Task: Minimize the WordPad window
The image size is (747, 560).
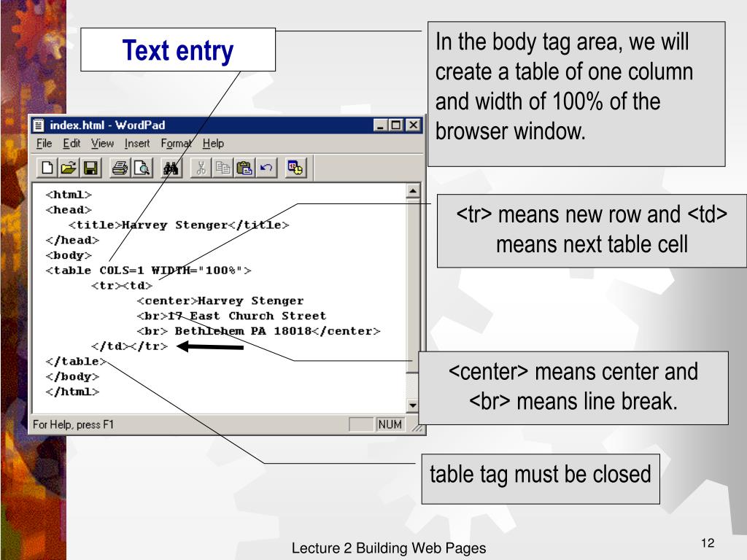Action: 380,125
